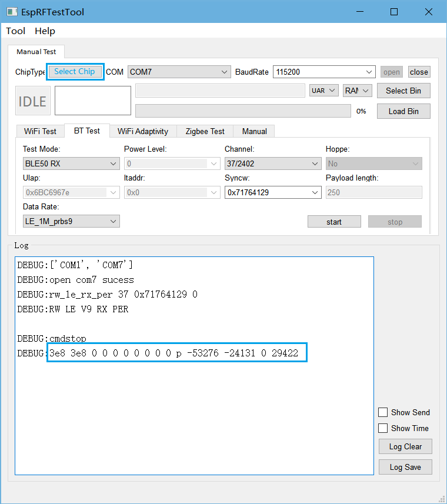Click the Syncw input field
Viewport: 447px width, 504px height.
[x=268, y=192]
